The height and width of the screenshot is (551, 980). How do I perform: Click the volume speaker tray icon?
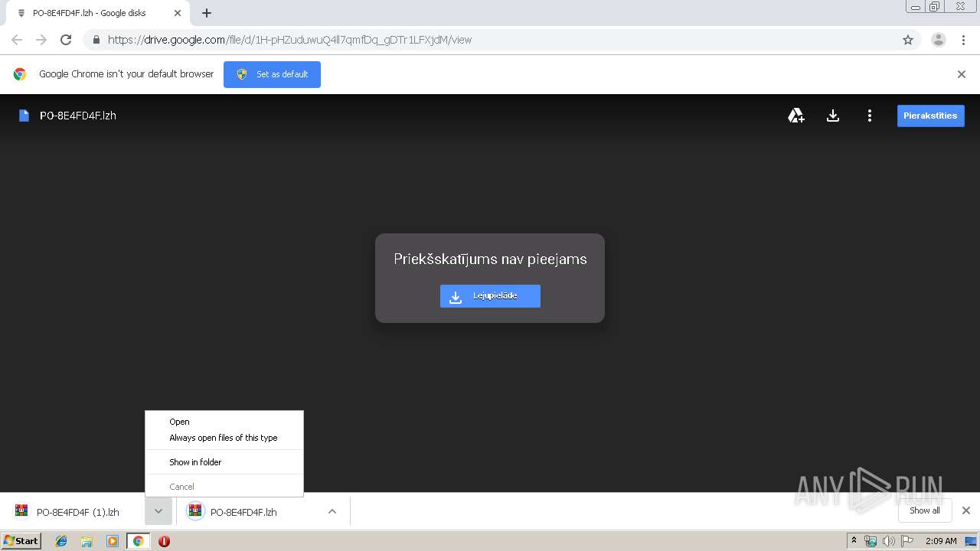point(889,541)
